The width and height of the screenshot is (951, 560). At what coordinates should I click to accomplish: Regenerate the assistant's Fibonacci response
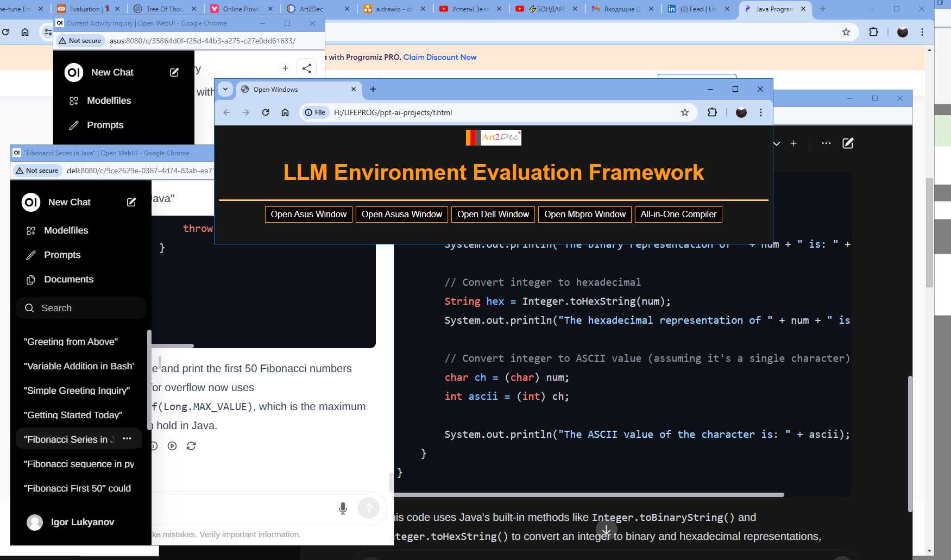[191, 446]
